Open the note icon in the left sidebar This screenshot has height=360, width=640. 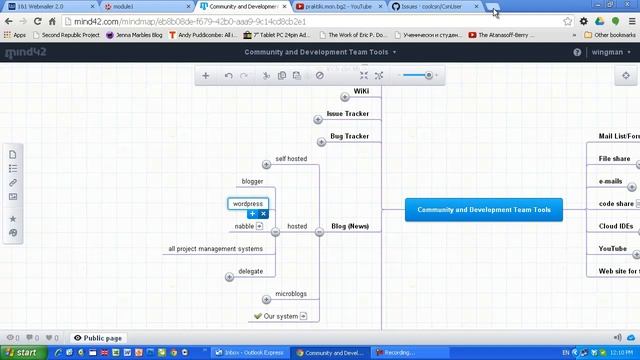[x=13, y=155]
